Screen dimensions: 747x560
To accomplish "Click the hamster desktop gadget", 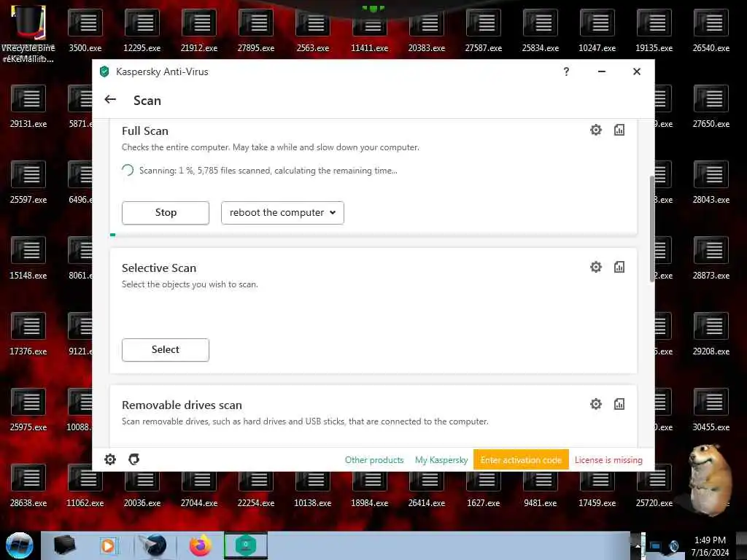I will click(x=711, y=480).
